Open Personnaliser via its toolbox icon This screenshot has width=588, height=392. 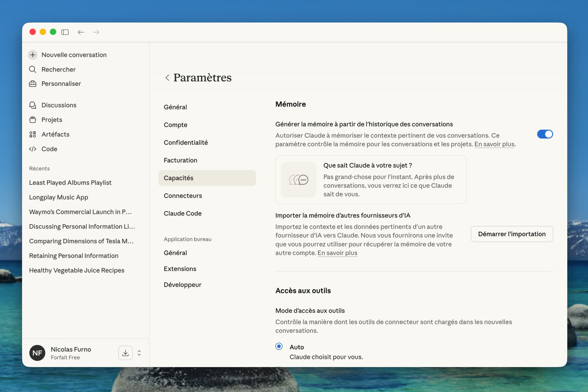[33, 84]
